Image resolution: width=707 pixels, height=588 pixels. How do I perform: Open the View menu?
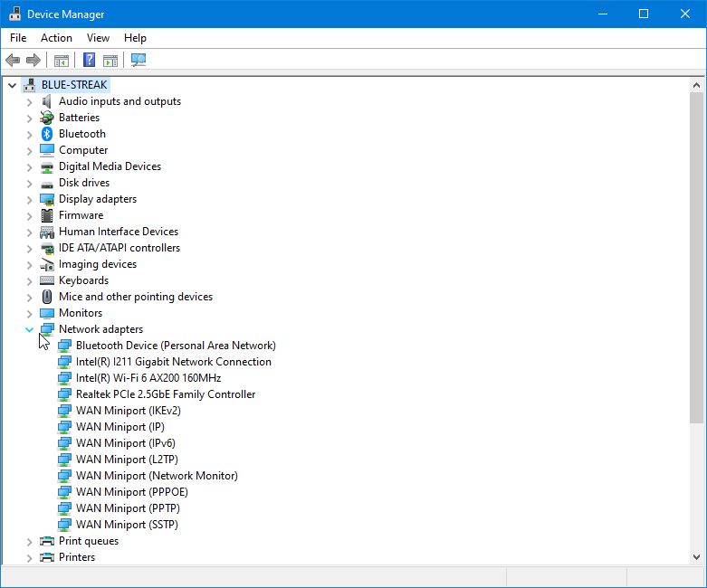tap(98, 38)
